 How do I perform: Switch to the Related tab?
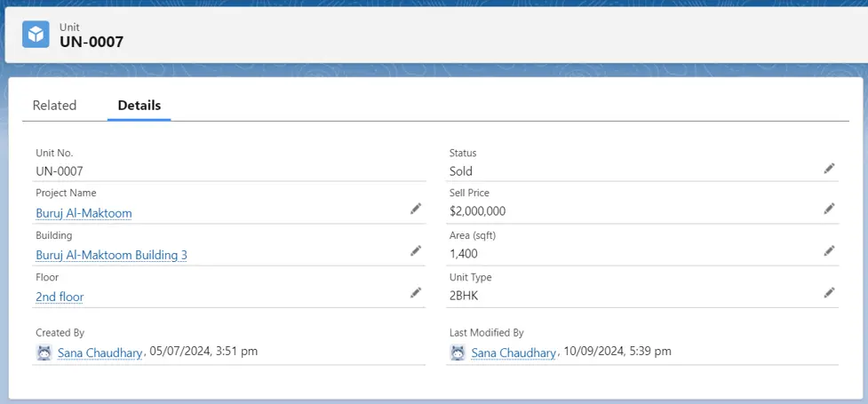click(x=54, y=105)
